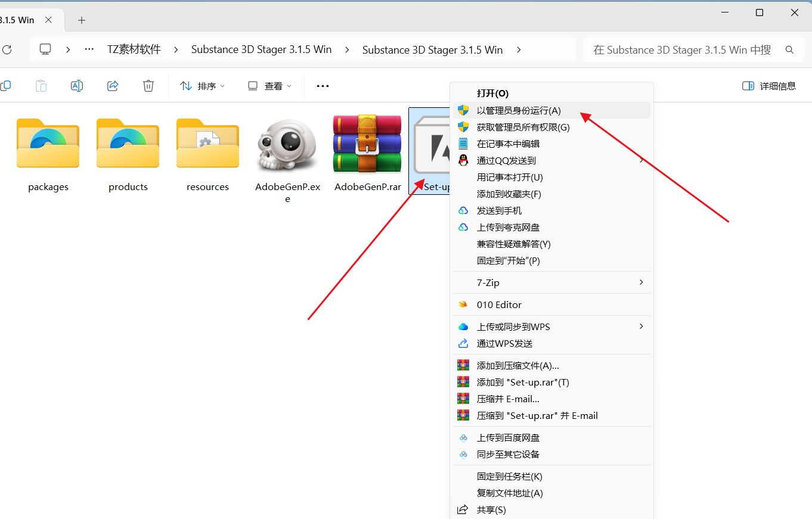This screenshot has width=812, height=519.
Task: Choose 以管理员身份运行(A) in context menu
Action: click(x=551, y=110)
